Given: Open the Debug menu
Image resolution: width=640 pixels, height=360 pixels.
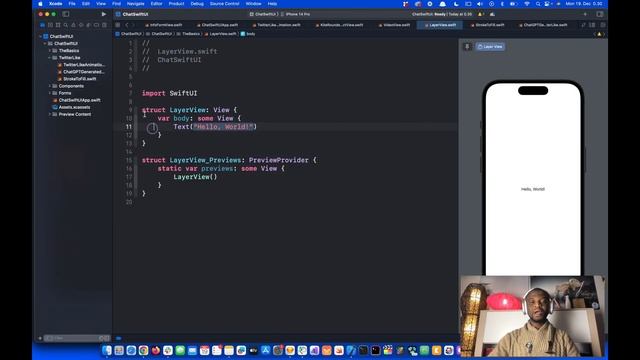Looking at the screenshot, I should 197,4.
